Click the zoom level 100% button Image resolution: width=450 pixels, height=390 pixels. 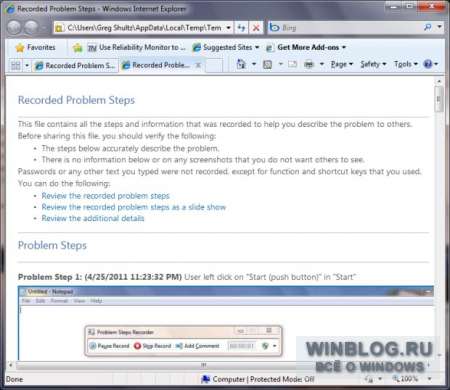click(405, 379)
